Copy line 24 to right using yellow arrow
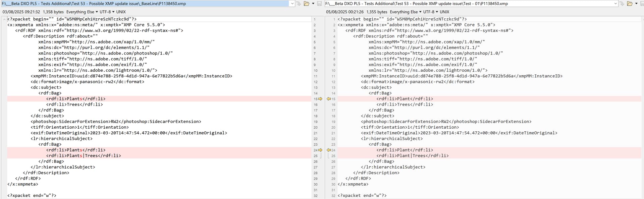Image resolution: width=644 pixels, height=199 pixels. [x=320, y=150]
